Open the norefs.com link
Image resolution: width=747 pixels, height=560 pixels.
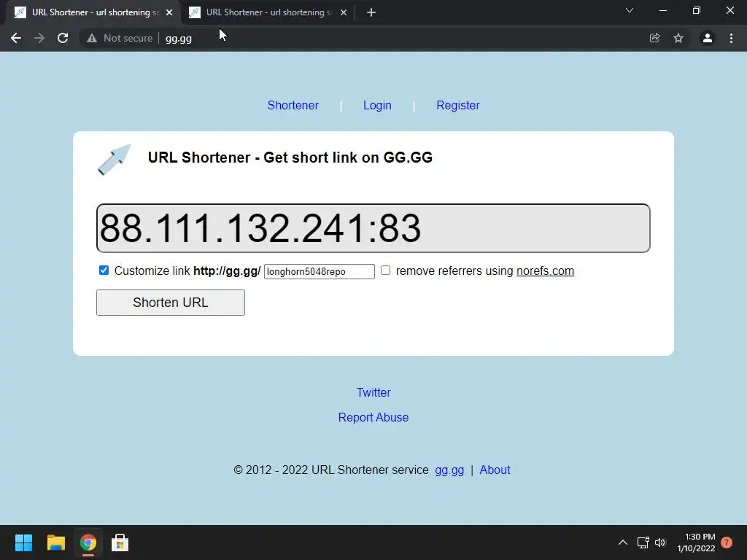coord(545,271)
